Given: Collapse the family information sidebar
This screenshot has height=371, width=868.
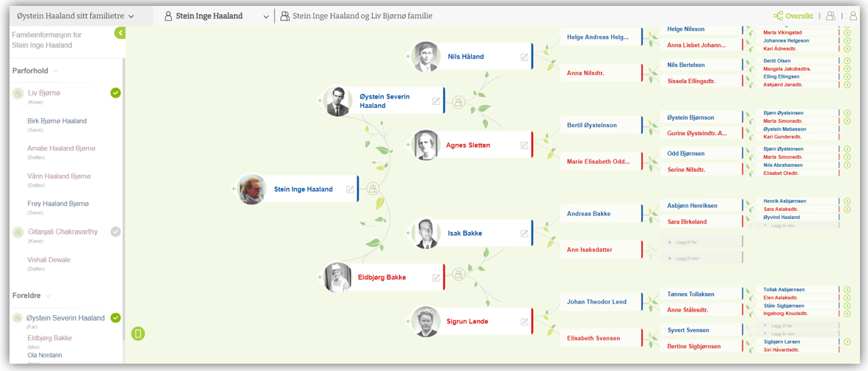Looking at the screenshot, I should point(120,33).
